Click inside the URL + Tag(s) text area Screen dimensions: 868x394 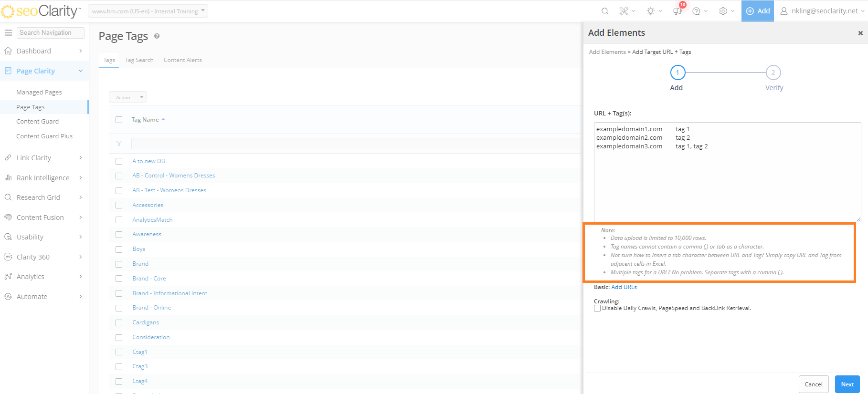[727, 181]
